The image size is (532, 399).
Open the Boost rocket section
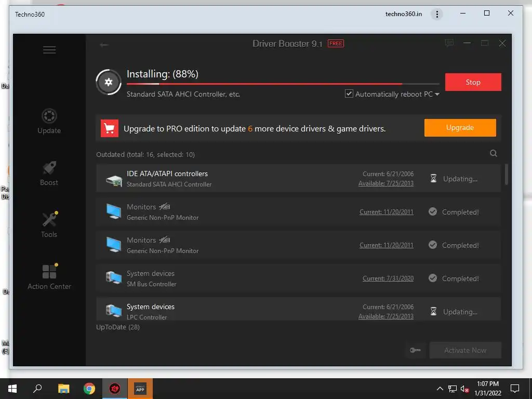[49, 174]
